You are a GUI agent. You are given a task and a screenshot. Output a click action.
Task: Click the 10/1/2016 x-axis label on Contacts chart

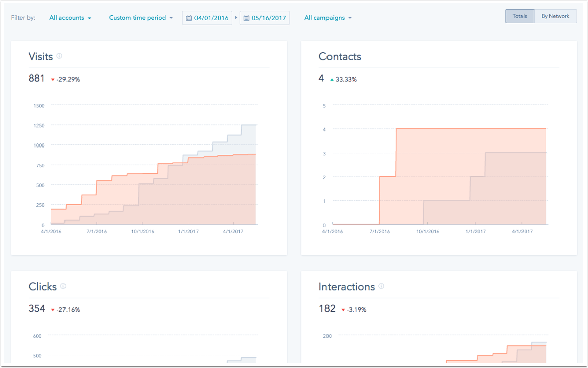tap(428, 231)
